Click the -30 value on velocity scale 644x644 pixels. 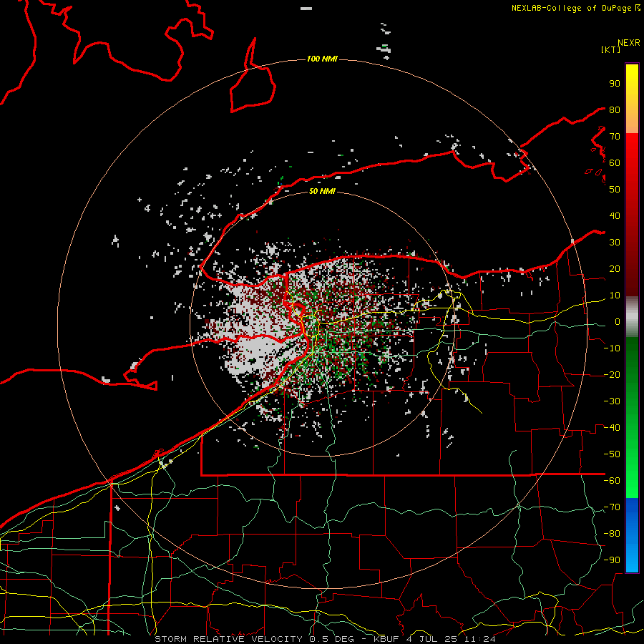612,401
